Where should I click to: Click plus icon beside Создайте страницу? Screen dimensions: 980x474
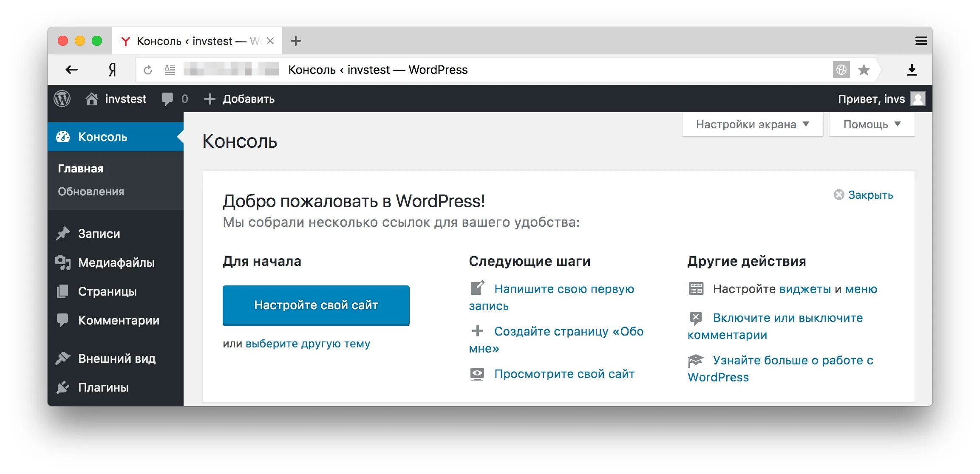[478, 330]
